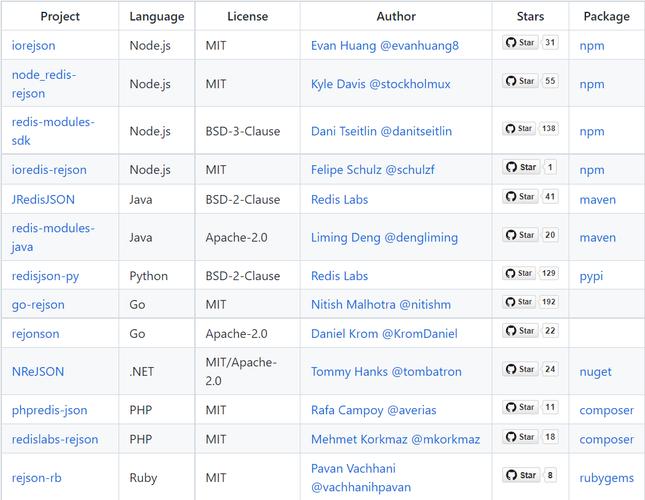Open the phpredis-json project link
The image size is (645, 500).
point(49,410)
